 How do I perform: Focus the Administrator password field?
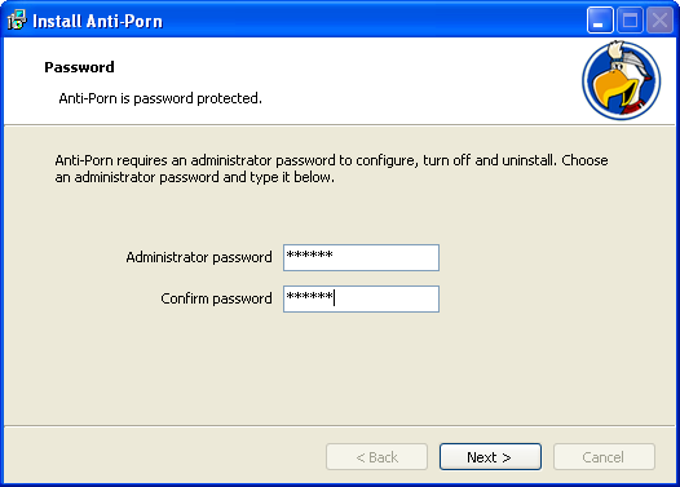[361, 258]
